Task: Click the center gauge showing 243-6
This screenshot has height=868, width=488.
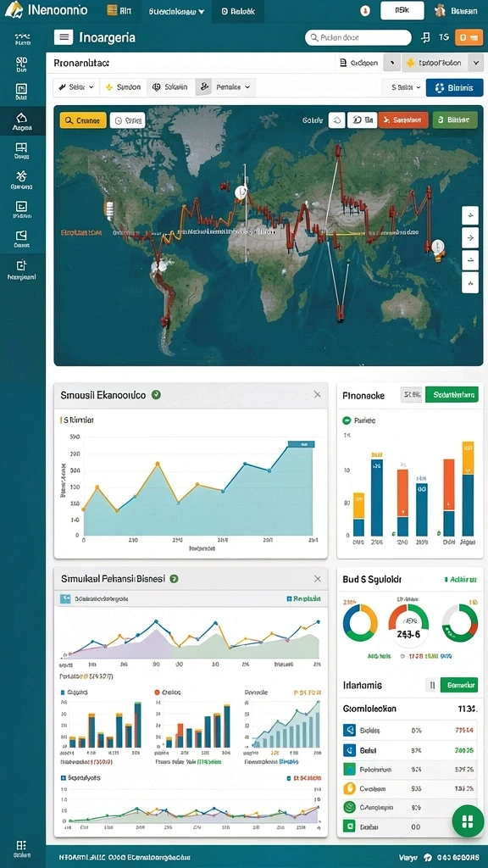Action: click(408, 626)
